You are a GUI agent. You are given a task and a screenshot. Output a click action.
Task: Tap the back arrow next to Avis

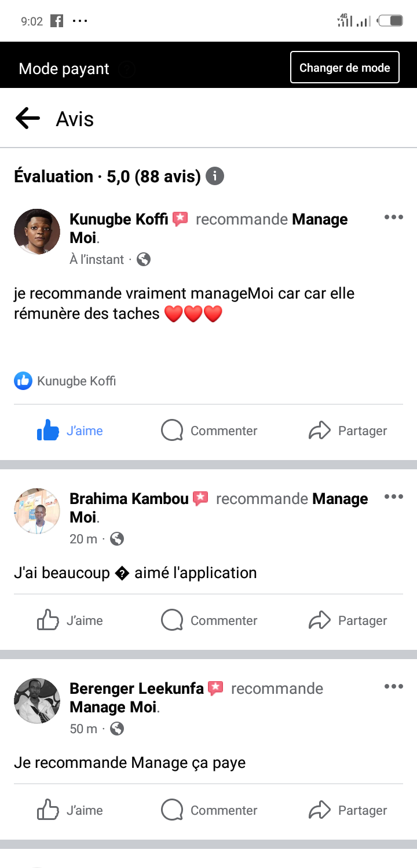tap(27, 119)
